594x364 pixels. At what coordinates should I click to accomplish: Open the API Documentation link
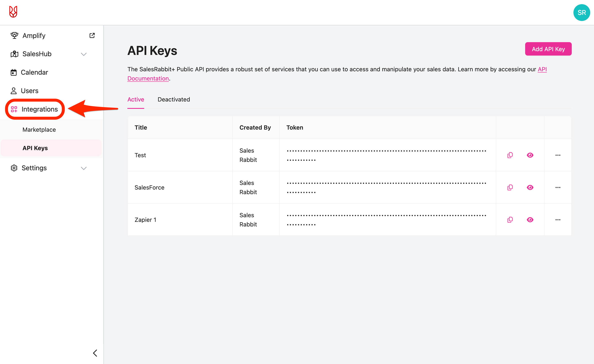point(148,79)
